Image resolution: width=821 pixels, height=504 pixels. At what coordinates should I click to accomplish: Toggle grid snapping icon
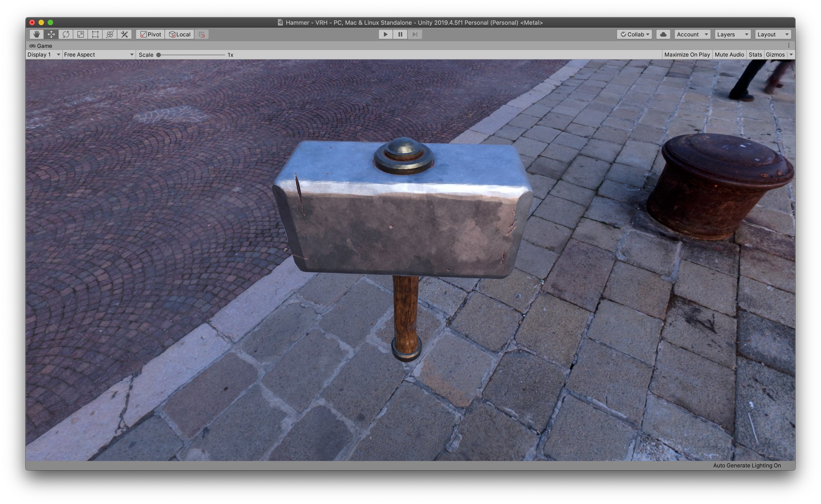pos(202,35)
